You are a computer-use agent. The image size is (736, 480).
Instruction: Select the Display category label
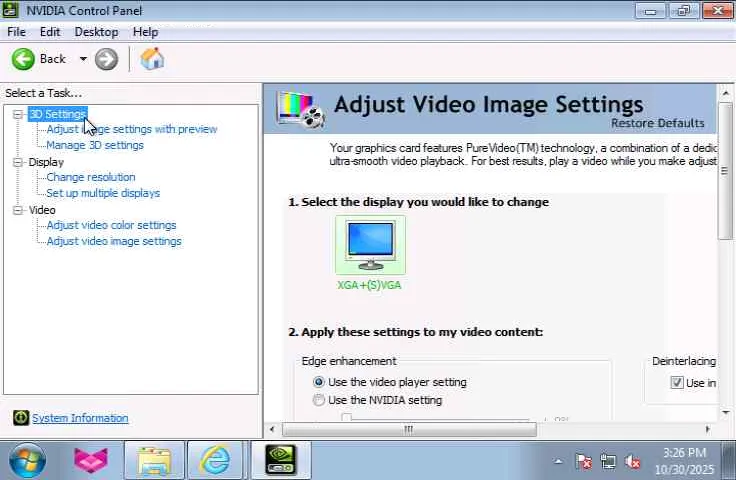[46, 162]
